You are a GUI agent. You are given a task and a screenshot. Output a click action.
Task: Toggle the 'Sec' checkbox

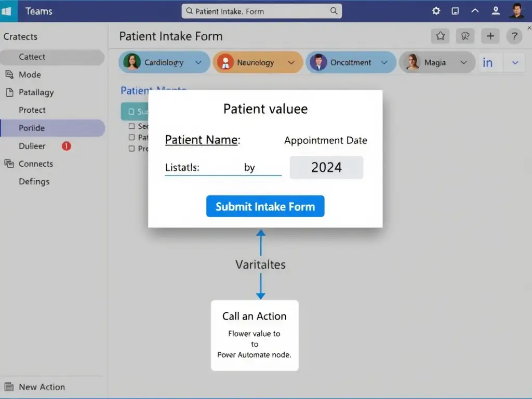[x=131, y=126]
